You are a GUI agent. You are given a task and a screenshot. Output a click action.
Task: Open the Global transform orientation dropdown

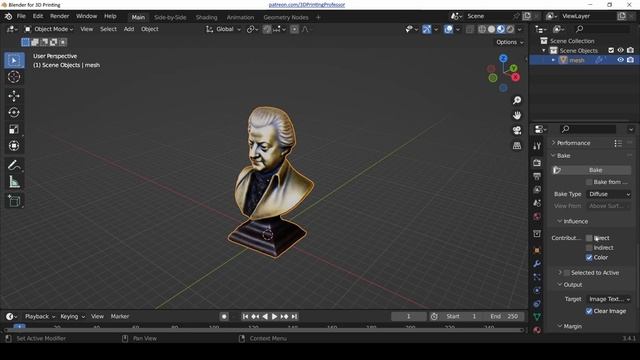point(223,29)
